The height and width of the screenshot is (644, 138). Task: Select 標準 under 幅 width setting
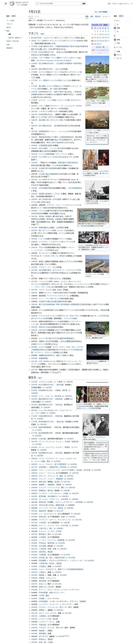(115, 40)
